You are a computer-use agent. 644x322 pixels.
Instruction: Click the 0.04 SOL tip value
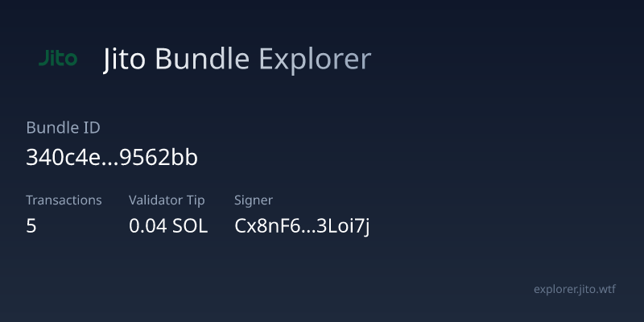pos(168,226)
